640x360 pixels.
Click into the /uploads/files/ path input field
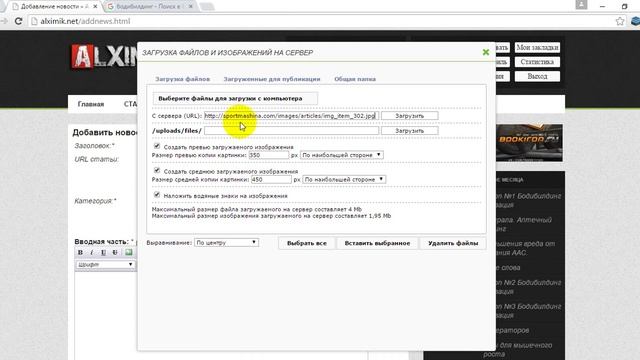point(291,131)
